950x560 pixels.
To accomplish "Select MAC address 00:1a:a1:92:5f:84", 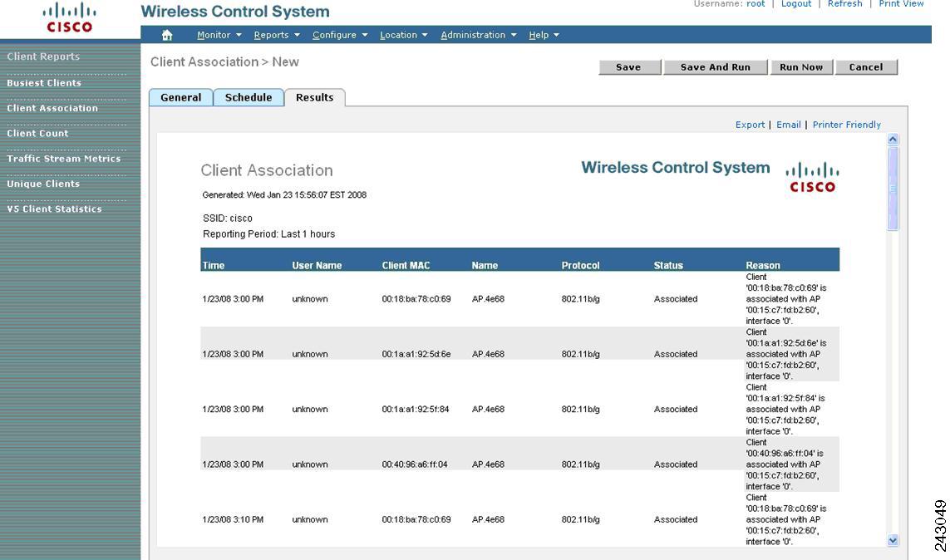I will point(416,410).
